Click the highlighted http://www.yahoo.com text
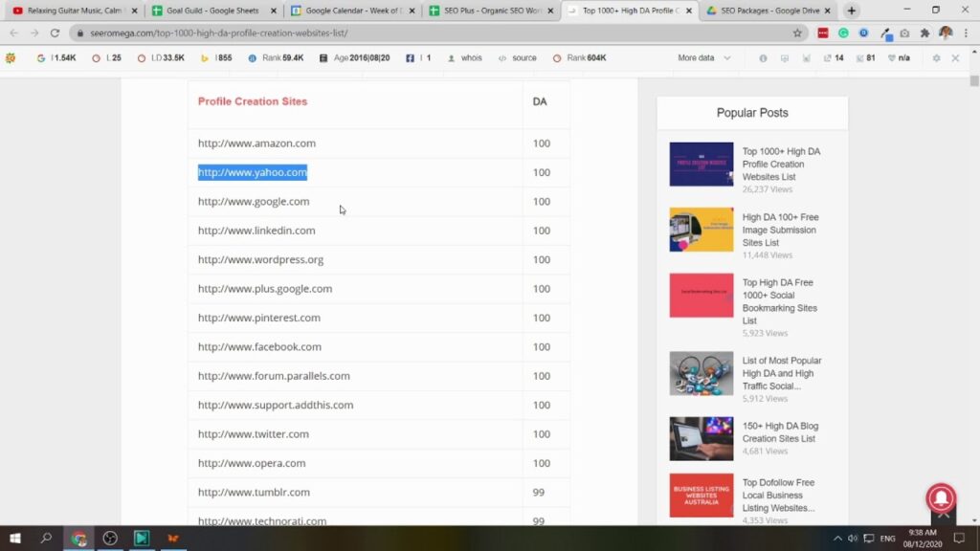 pyautogui.click(x=253, y=172)
